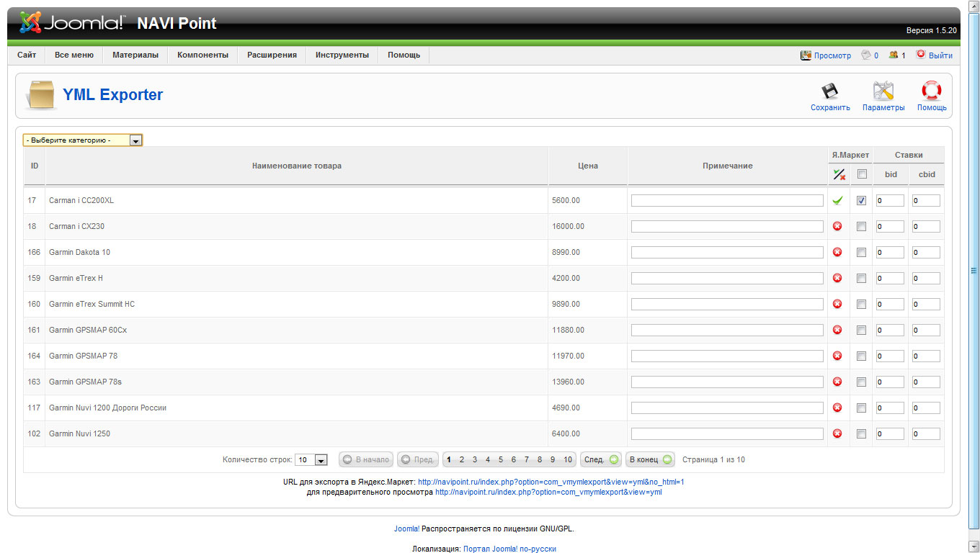Screen dimensions: 980x553
Task: Go to next page with След. button
Action: coord(601,459)
